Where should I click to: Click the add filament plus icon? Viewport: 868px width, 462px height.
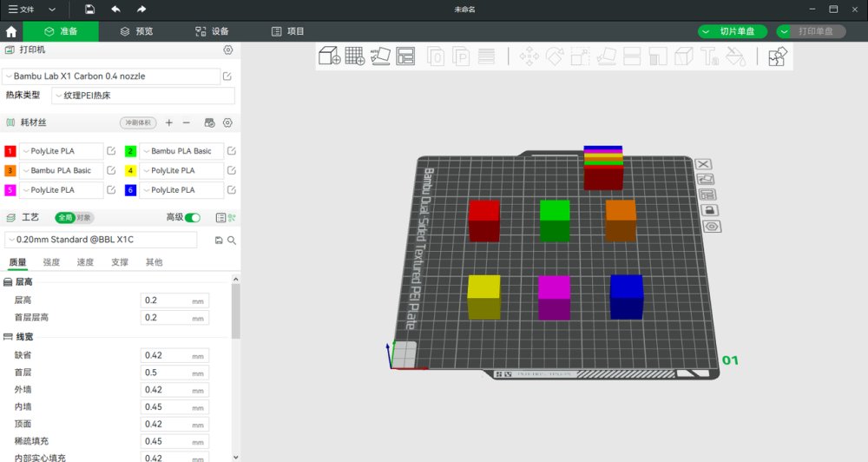169,122
